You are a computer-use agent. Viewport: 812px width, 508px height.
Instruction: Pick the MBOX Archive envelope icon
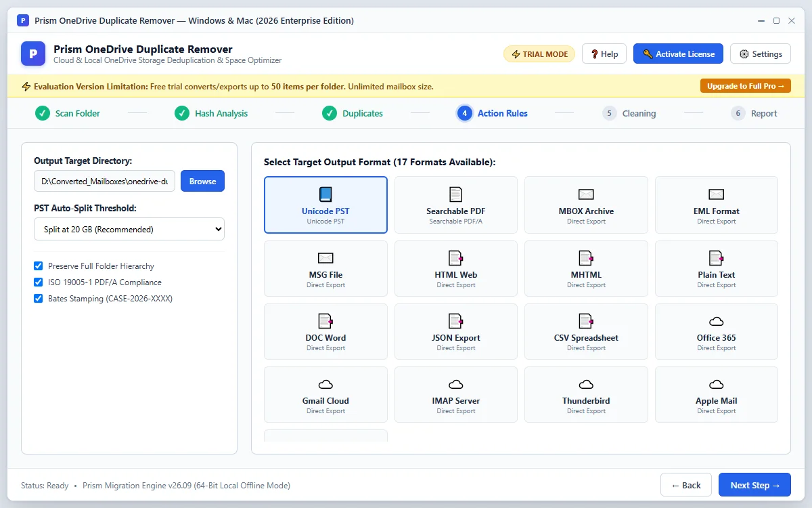pyautogui.click(x=586, y=195)
